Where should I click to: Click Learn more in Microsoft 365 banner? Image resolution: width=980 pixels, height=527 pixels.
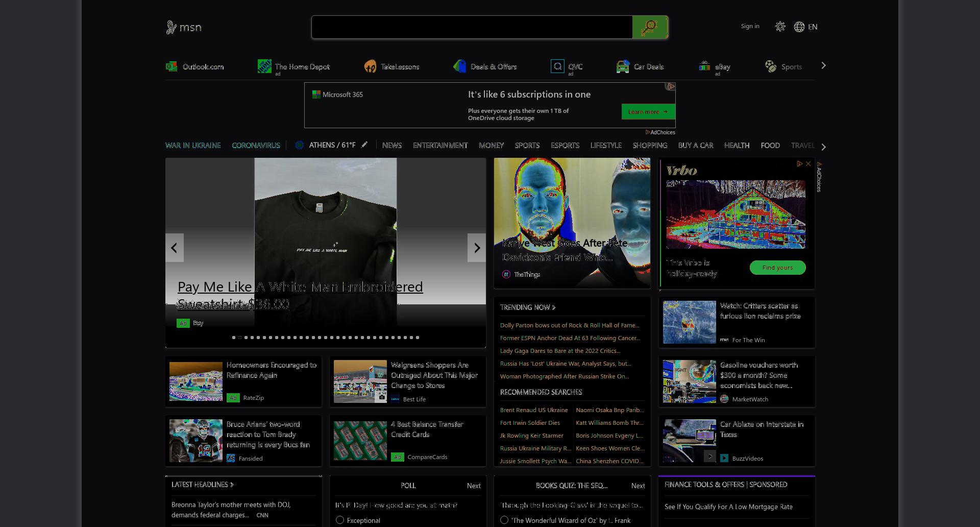click(648, 111)
